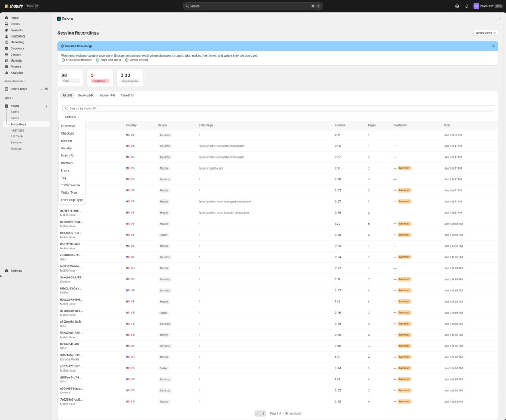The width and height of the screenshot is (506, 420).
Task: Click the Network frustration badge on the first row
Action: coord(404,168)
